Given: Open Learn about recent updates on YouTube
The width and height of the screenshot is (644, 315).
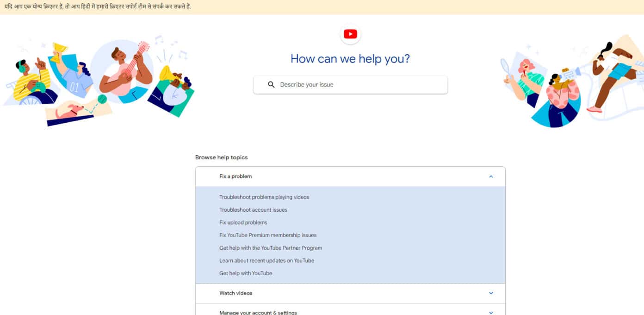Looking at the screenshot, I should tap(266, 260).
